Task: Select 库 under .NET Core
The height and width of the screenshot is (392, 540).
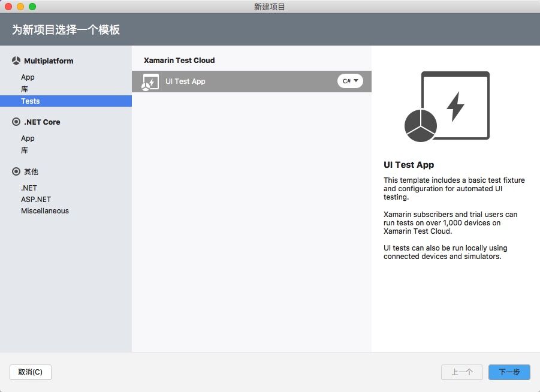Action: pos(25,150)
